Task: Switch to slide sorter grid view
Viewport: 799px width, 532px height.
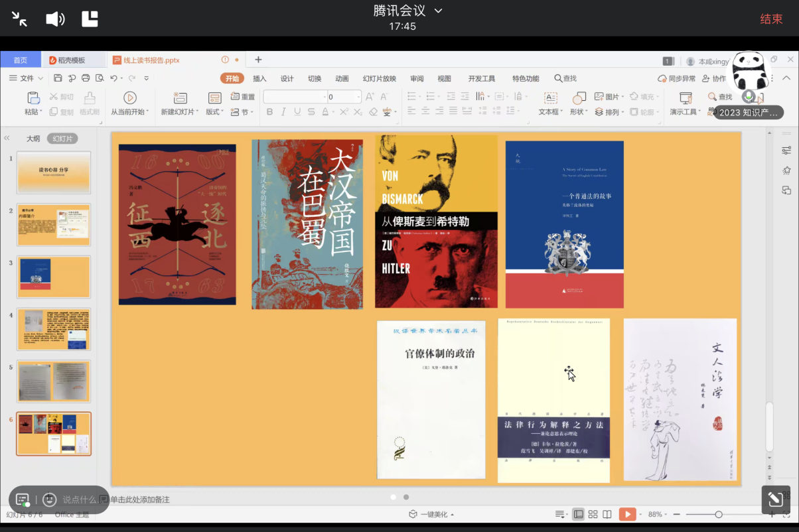Action: pyautogui.click(x=593, y=515)
